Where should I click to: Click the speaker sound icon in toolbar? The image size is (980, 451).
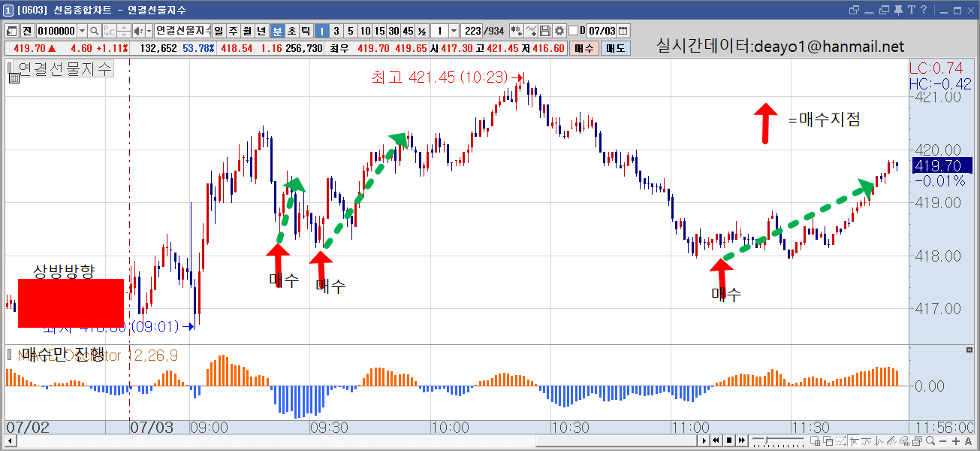click(137, 31)
